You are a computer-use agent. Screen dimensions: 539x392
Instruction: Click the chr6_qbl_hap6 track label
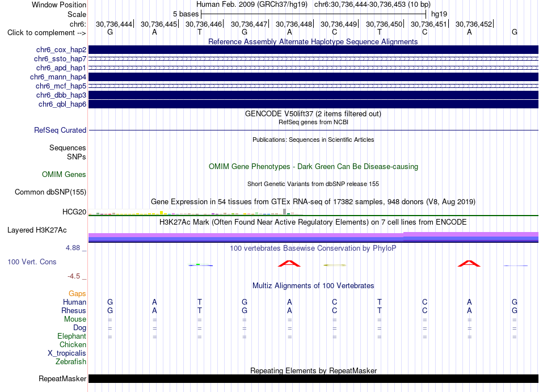[x=62, y=104]
